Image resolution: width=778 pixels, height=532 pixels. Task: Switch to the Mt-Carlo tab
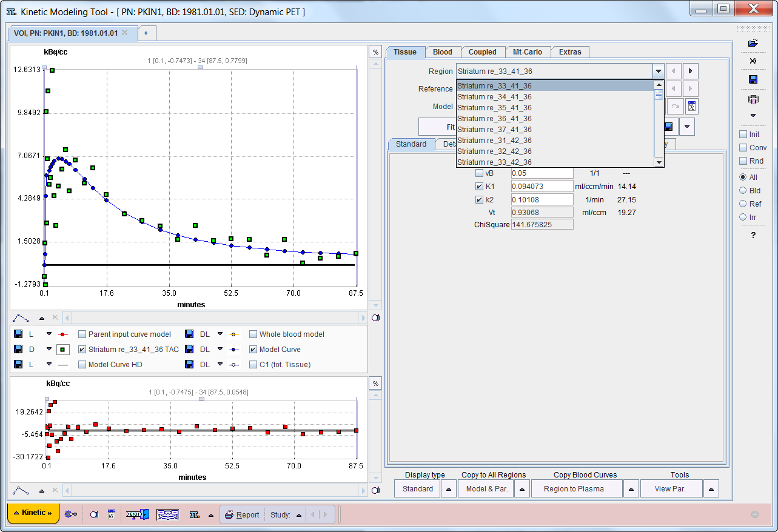point(528,52)
